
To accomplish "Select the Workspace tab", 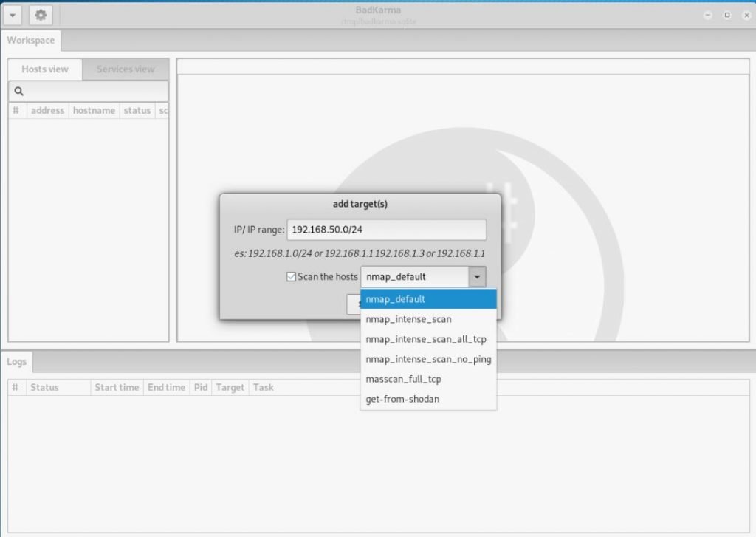I will tap(31, 41).
